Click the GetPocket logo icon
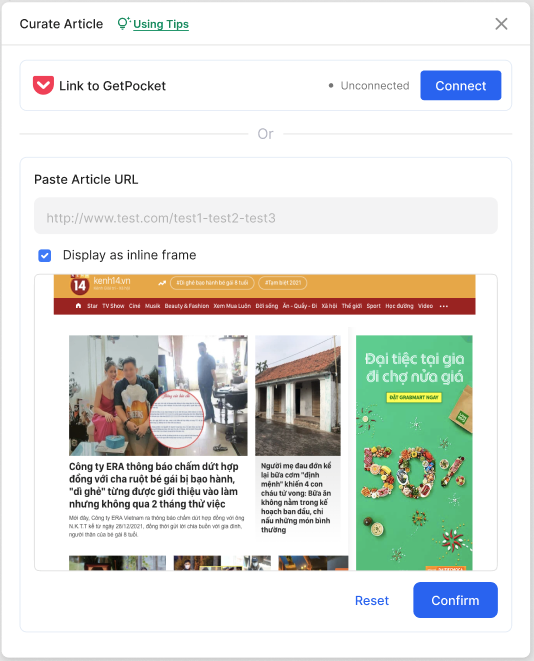Image resolution: width=534 pixels, height=661 pixels. click(x=43, y=86)
